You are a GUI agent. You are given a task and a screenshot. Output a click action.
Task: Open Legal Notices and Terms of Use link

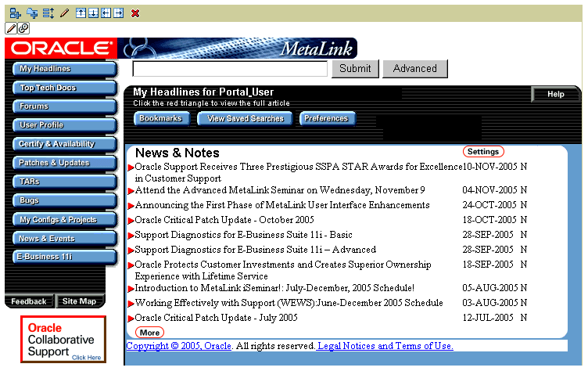tap(385, 346)
